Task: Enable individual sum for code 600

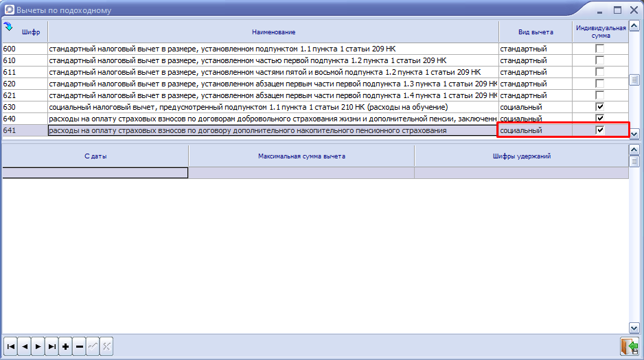Action: click(600, 49)
